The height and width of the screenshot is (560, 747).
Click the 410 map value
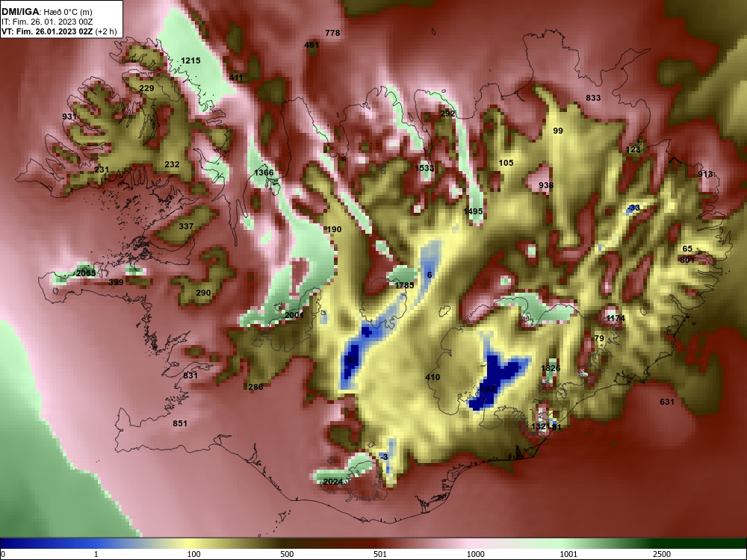click(x=433, y=378)
